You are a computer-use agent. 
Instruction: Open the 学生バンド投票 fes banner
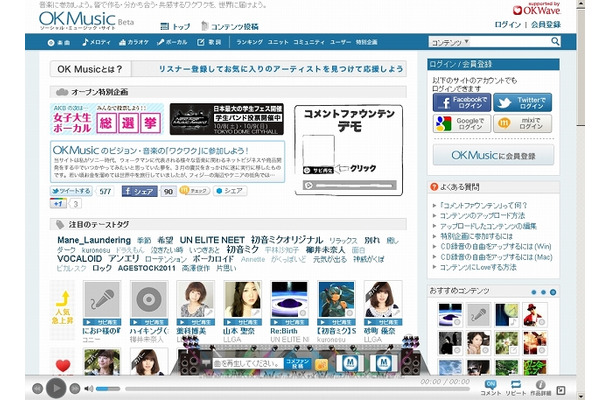click(227, 119)
